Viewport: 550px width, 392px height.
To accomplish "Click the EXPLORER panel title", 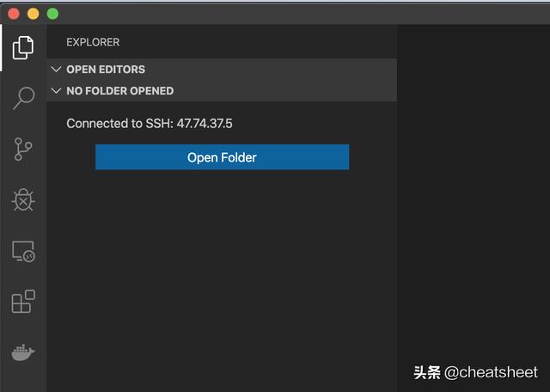I will coord(93,42).
